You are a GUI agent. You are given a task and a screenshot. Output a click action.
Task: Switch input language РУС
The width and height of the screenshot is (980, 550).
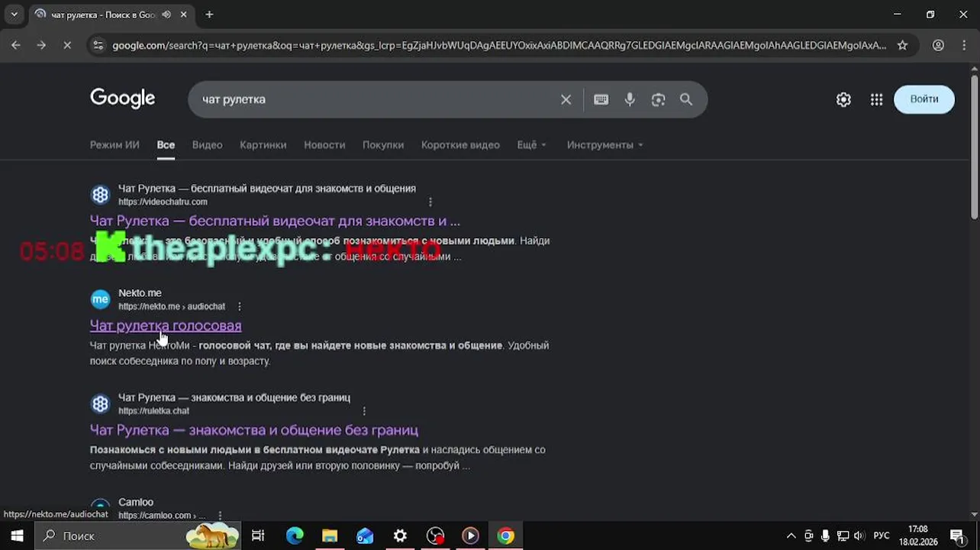[882, 535]
